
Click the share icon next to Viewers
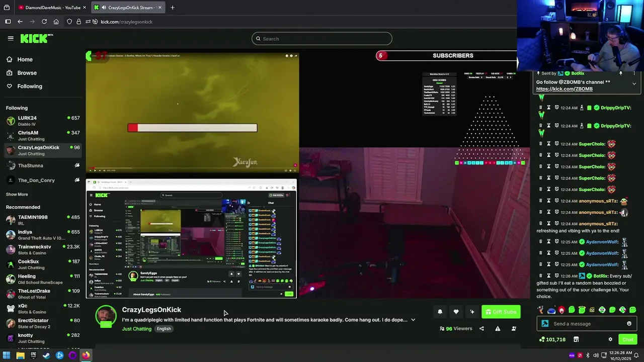pos(481,329)
